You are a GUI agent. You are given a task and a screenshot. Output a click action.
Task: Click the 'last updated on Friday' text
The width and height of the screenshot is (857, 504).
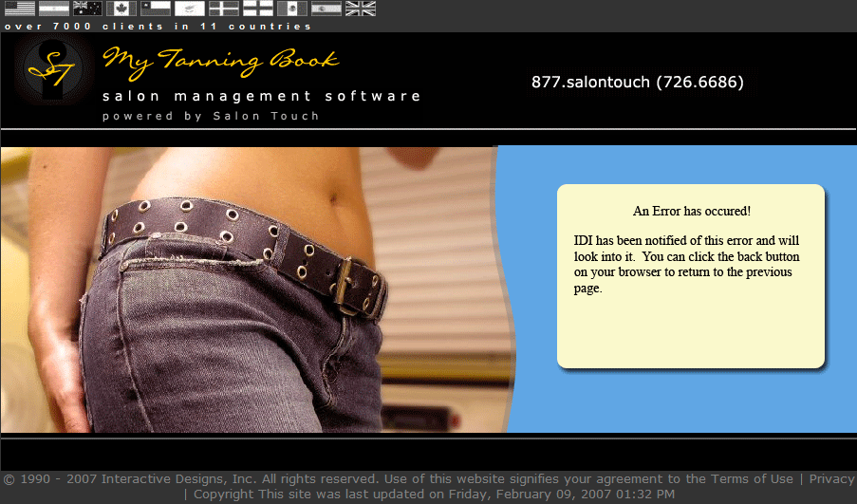467,495
